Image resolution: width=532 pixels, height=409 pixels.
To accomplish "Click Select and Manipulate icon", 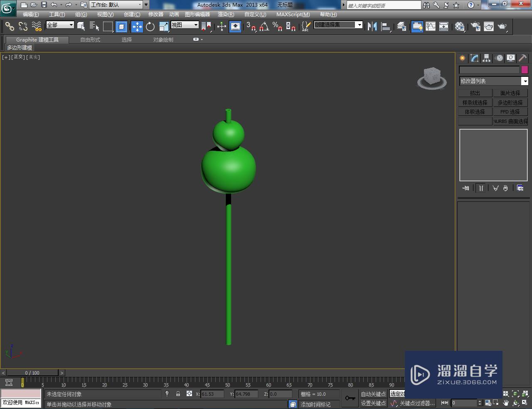I will coord(222,27).
